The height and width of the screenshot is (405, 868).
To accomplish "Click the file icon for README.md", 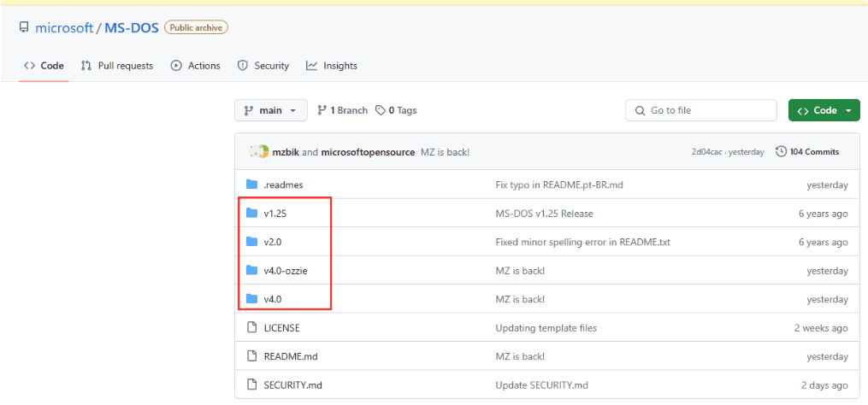I will click(x=252, y=356).
